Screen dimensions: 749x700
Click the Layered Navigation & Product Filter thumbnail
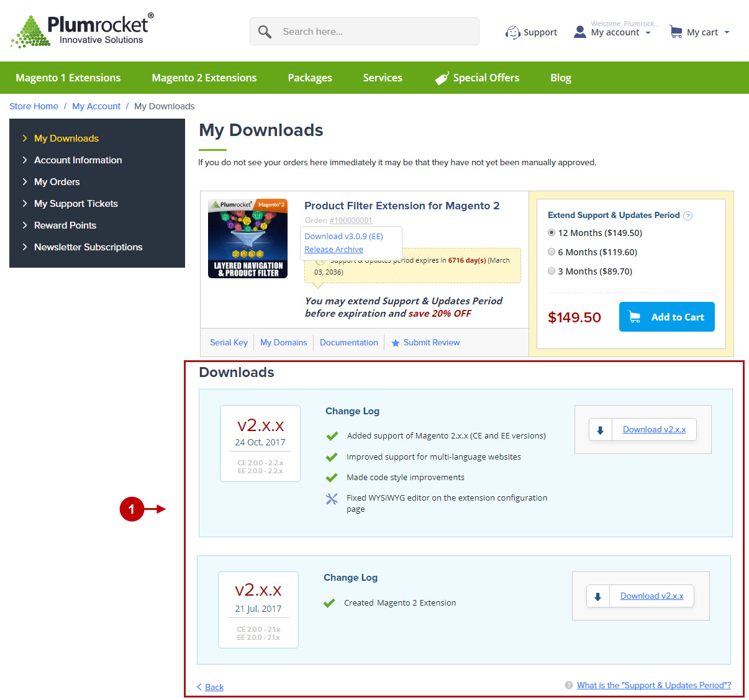[x=248, y=239]
